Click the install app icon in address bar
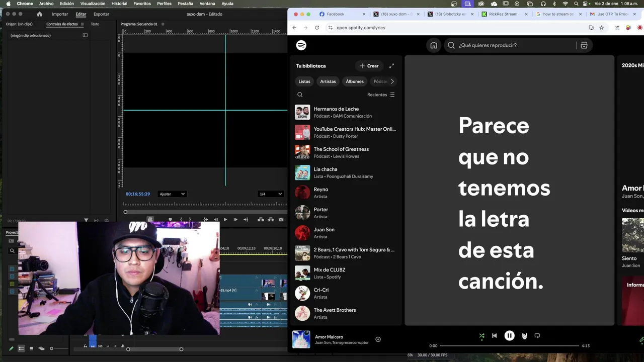 [x=591, y=28]
